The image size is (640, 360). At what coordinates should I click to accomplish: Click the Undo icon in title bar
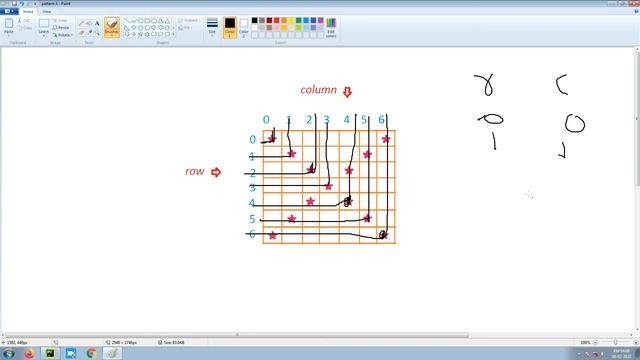coord(22,3)
